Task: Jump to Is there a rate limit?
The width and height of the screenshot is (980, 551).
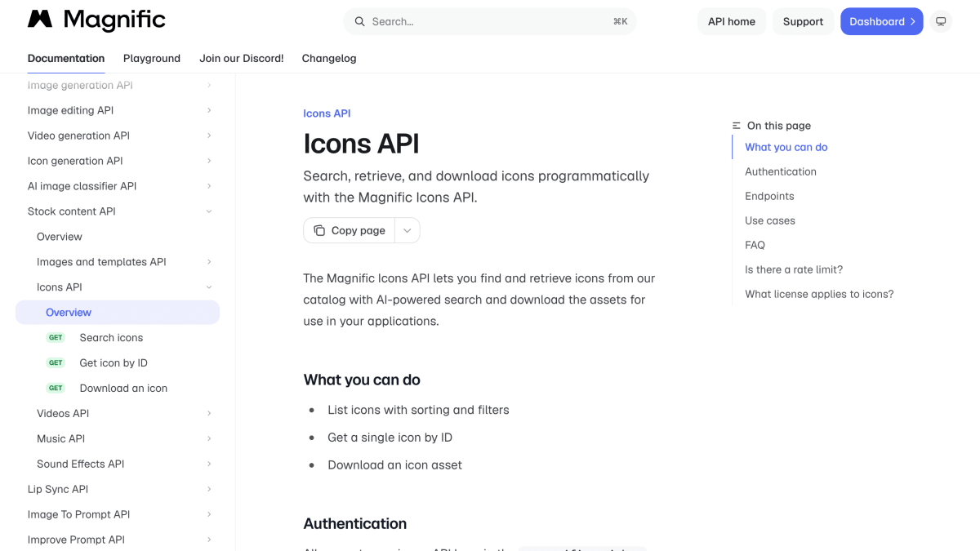Action: tap(794, 269)
